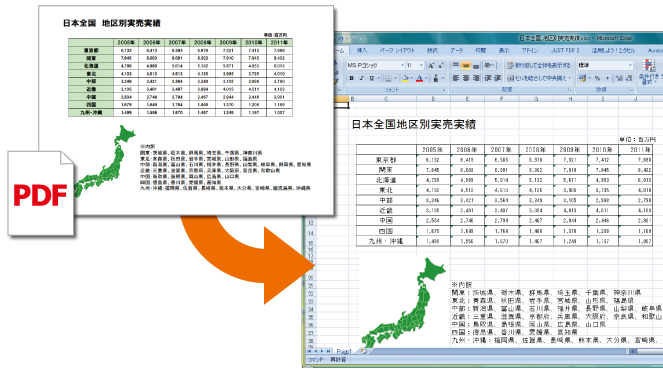This screenshot has height=373, width=663.
Task: Apply the yellow fill color bucket
Action: pyautogui.click(x=405, y=78)
